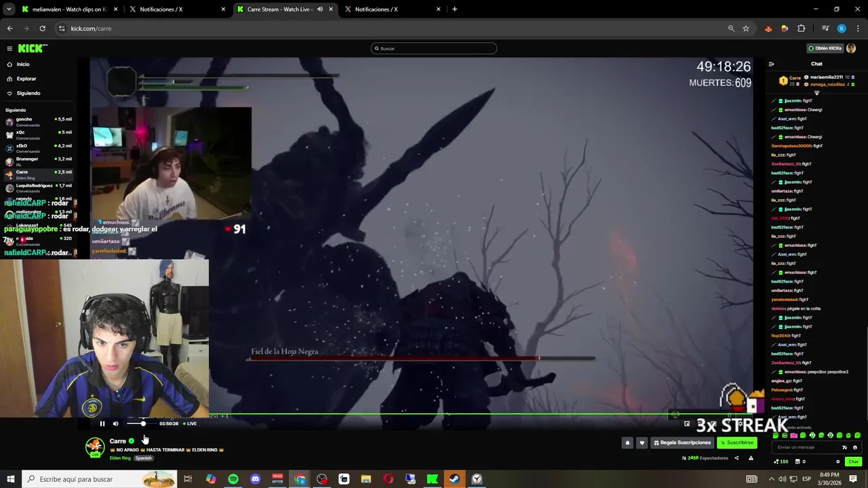Open the chat store icon

(799, 462)
